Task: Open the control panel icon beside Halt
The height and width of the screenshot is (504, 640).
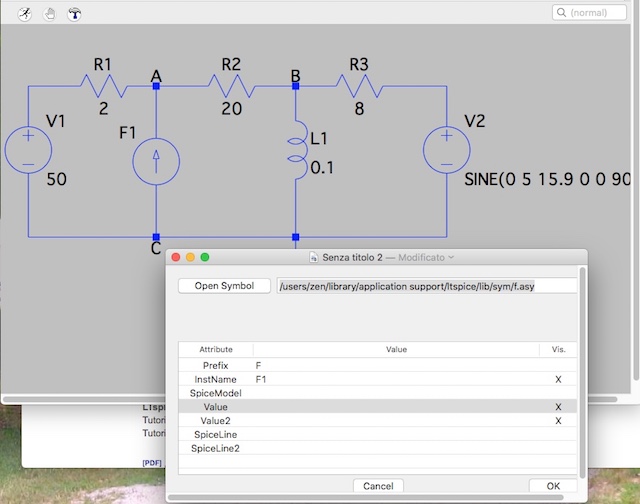Action: pyautogui.click(x=75, y=13)
